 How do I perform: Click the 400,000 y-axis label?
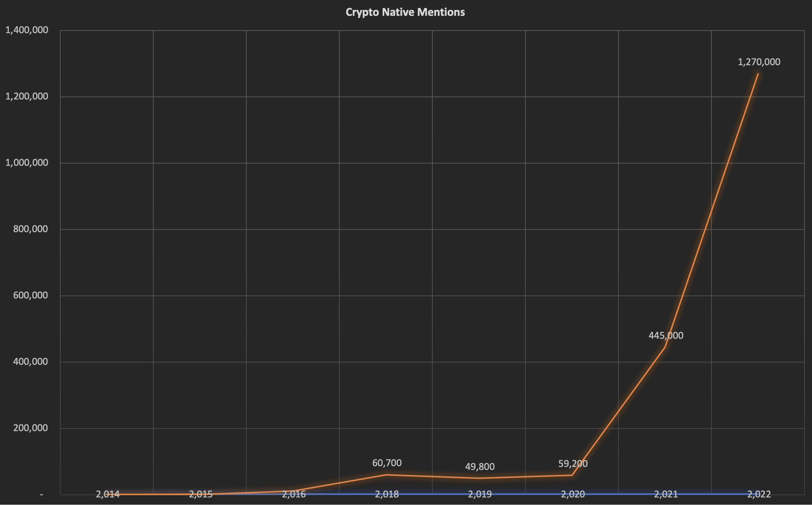[31, 362]
